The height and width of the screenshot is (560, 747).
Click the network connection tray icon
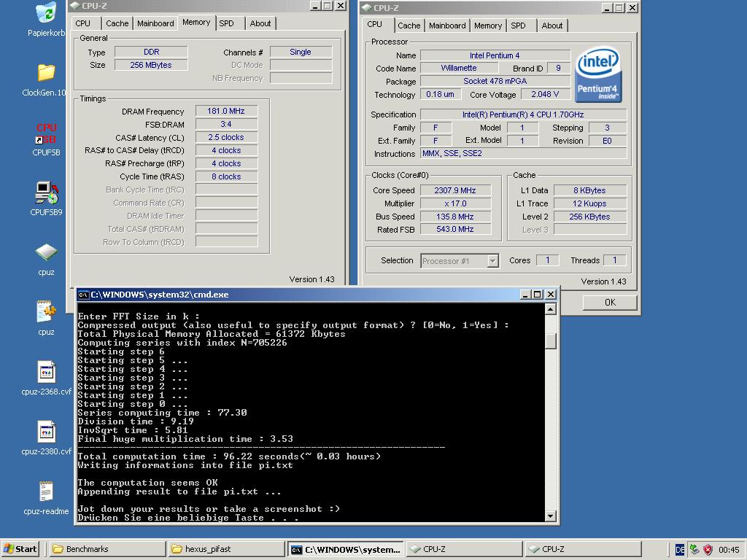(694, 550)
